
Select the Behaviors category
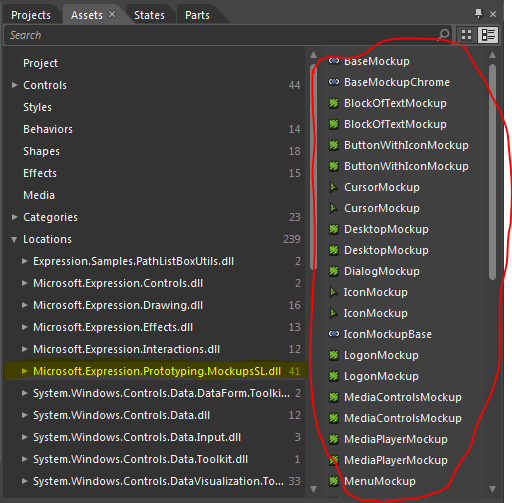pyautogui.click(x=48, y=129)
